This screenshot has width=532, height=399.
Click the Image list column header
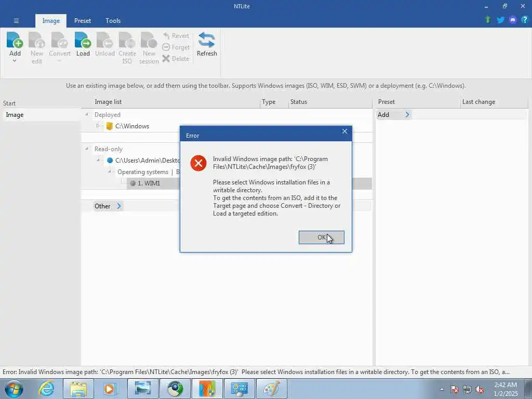108,102
